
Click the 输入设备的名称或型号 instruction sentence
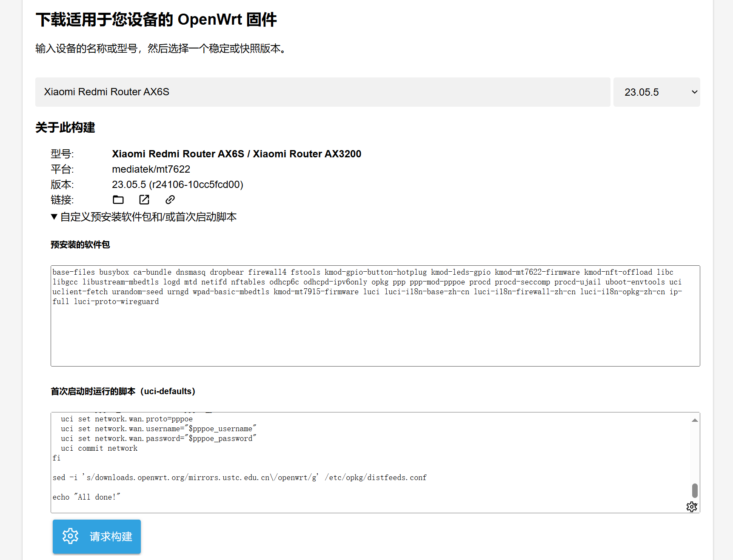pyautogui.click(x=162, y=48)
